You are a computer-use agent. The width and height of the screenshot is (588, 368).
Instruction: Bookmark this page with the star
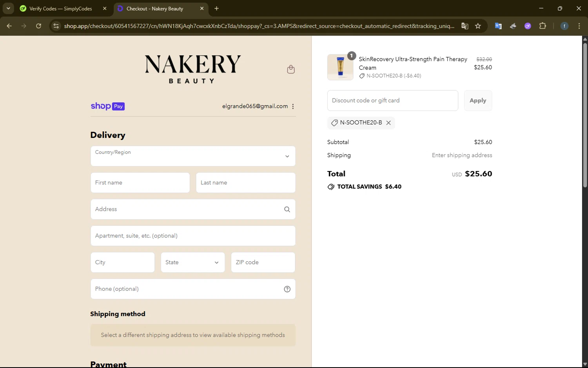click(478, 26)
